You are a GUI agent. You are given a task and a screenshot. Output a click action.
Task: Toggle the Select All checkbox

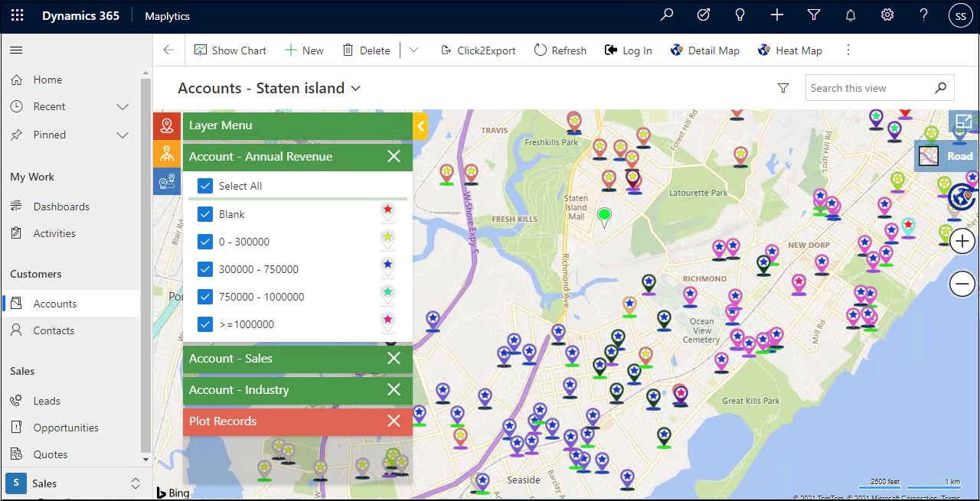tap(204, 186)
